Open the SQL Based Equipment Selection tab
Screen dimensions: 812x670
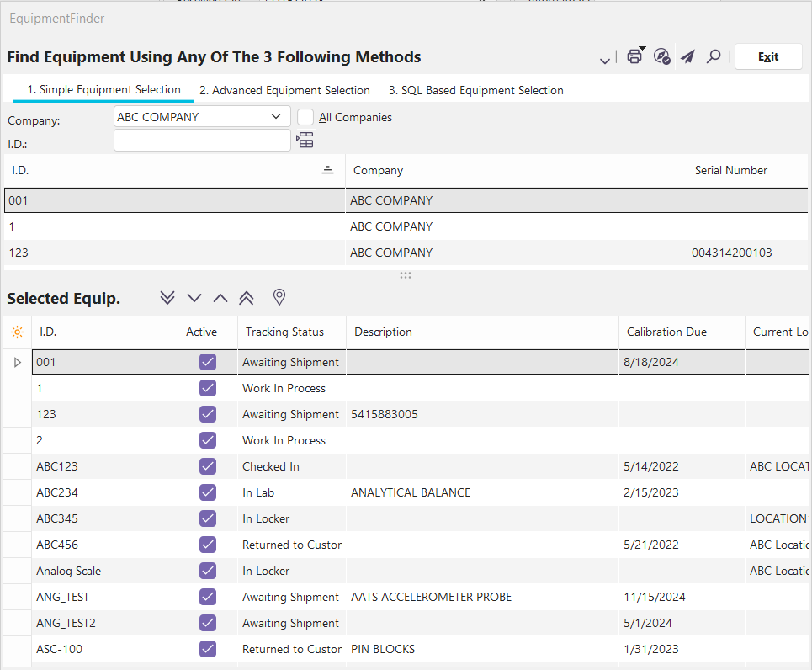[x=475, y=90]
